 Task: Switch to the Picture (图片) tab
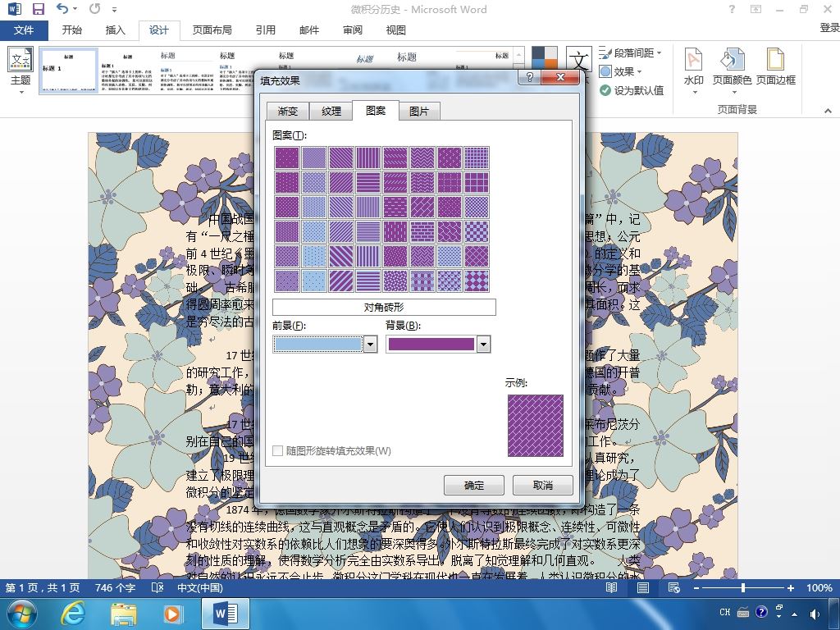pyautogui.click(x=419, y=111)
